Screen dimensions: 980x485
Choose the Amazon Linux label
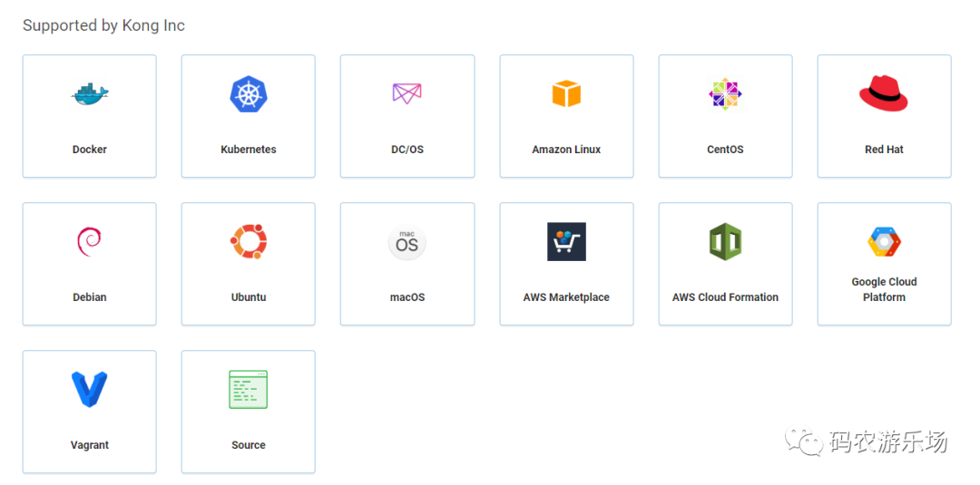[x=566, y=150]
